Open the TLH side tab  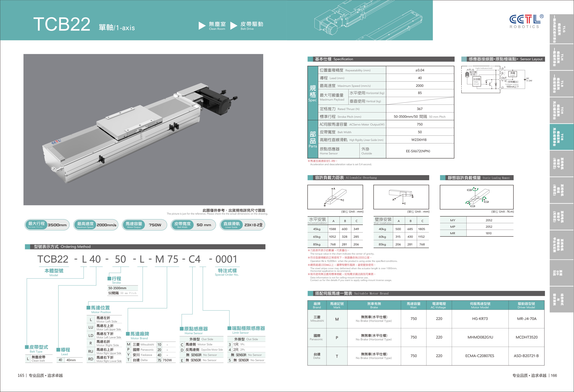(561, 57)
